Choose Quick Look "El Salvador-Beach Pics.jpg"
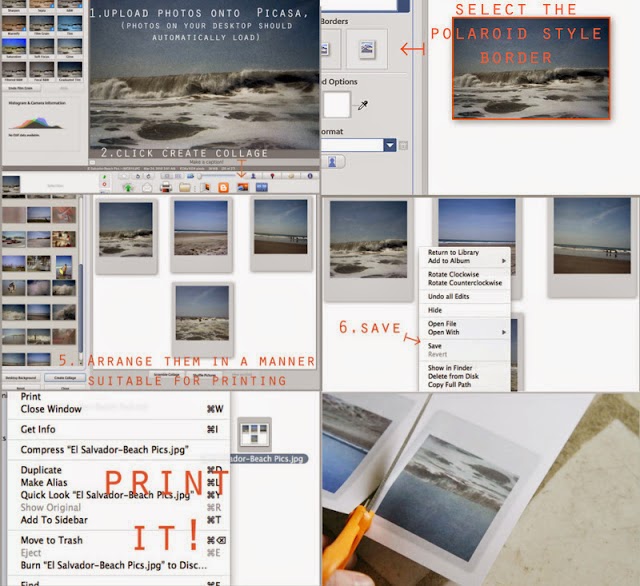The image size is (640, 586). 118,495
